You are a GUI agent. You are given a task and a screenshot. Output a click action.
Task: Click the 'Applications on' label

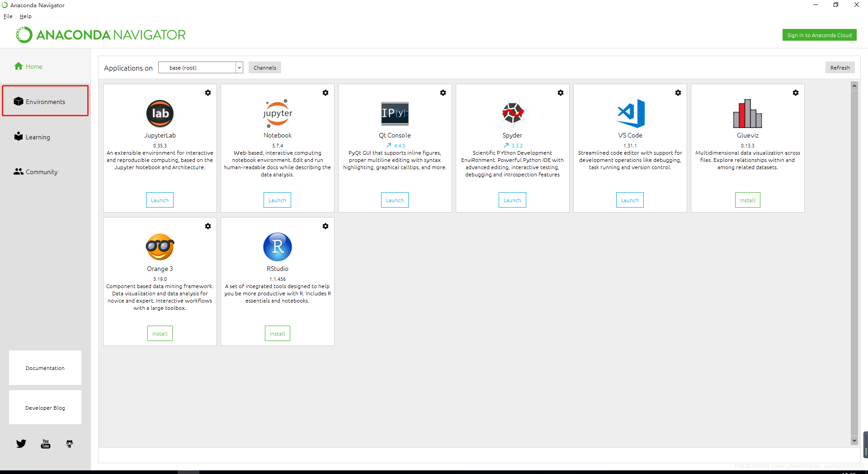tap(128, 68)
